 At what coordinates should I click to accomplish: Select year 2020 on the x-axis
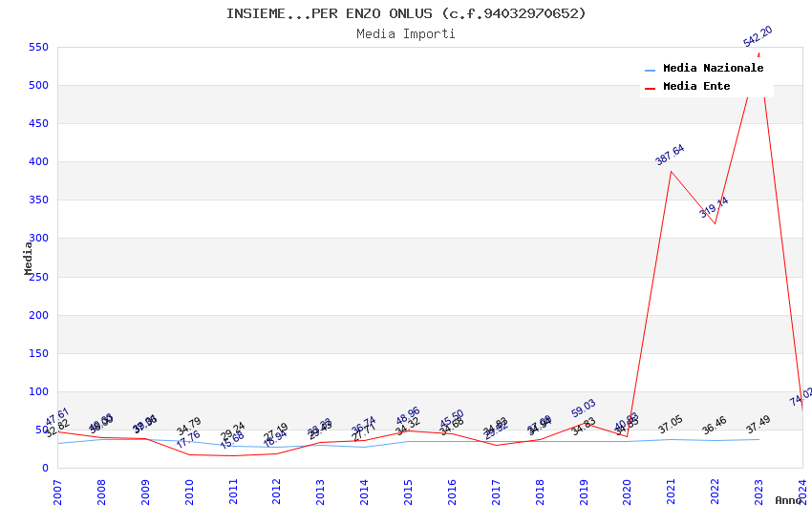click(x=627, y=492)
